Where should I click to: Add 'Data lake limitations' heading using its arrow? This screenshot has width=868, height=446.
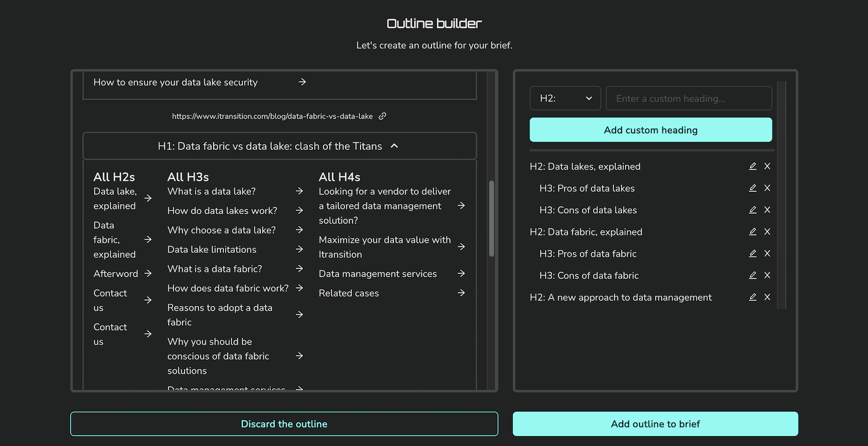coord(299,249)
